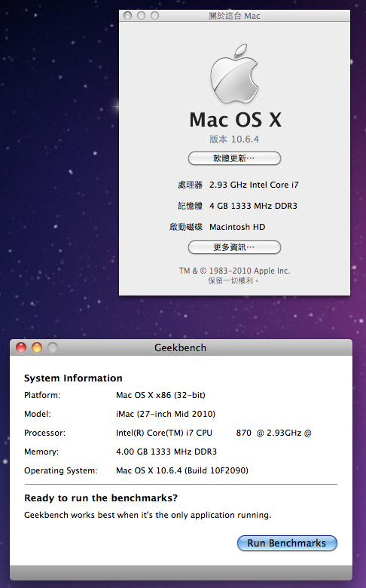Image resolution: width=366 pixels, height=588 pixels.
Task: Click the Run Benchmarks button
Action: [x=287, y=543]
